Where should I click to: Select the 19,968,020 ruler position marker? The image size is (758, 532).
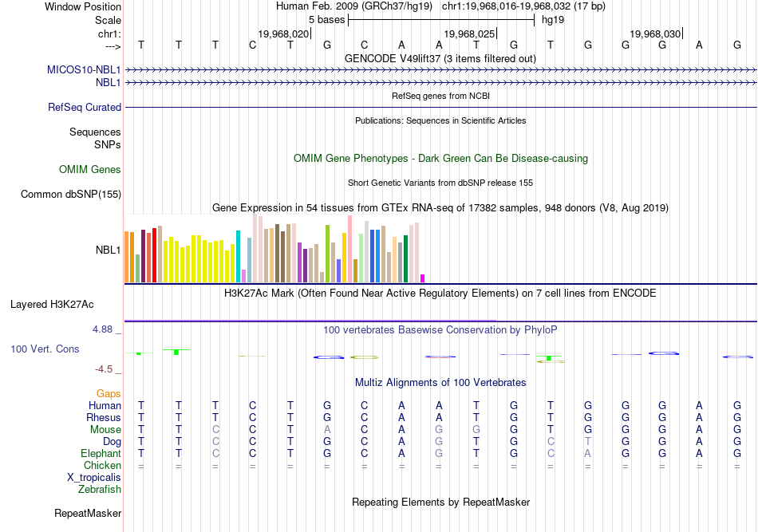pos(284,33)
